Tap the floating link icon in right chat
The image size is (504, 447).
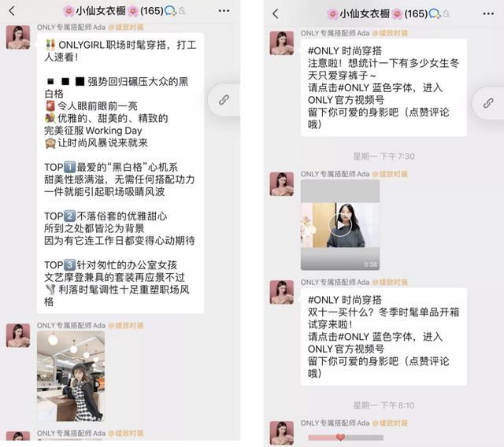coord(488,103)
